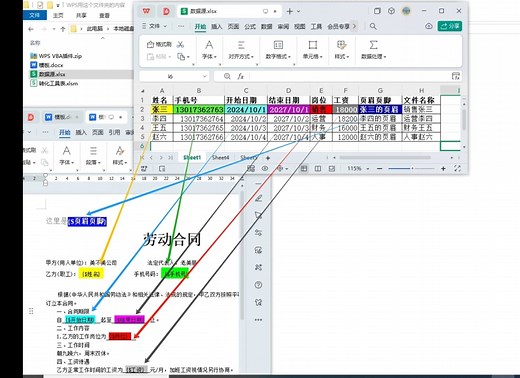Screen dimensions: 520x378
Task: Open the 文件 file menu in the spreadsheet window
Action: (154, 26)
